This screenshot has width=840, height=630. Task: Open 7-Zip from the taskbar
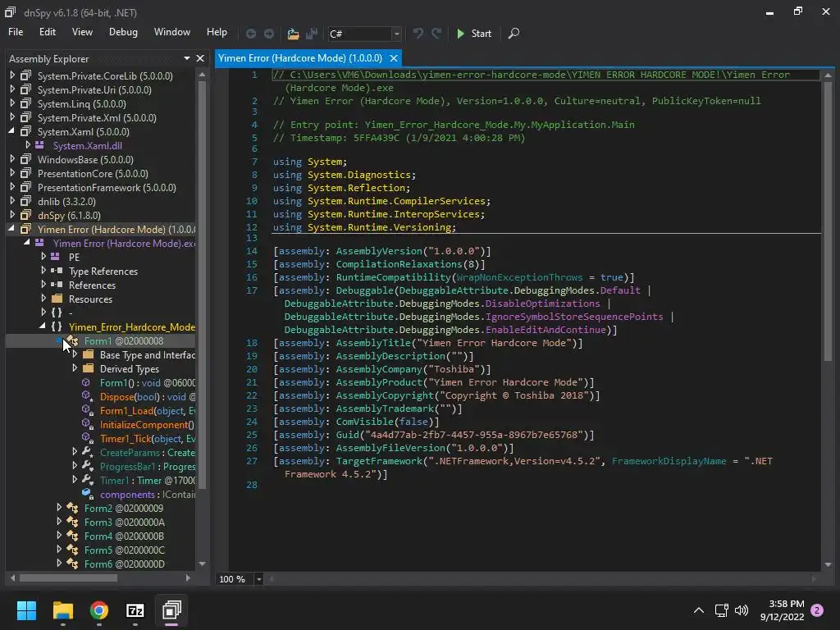pos(135,610)
